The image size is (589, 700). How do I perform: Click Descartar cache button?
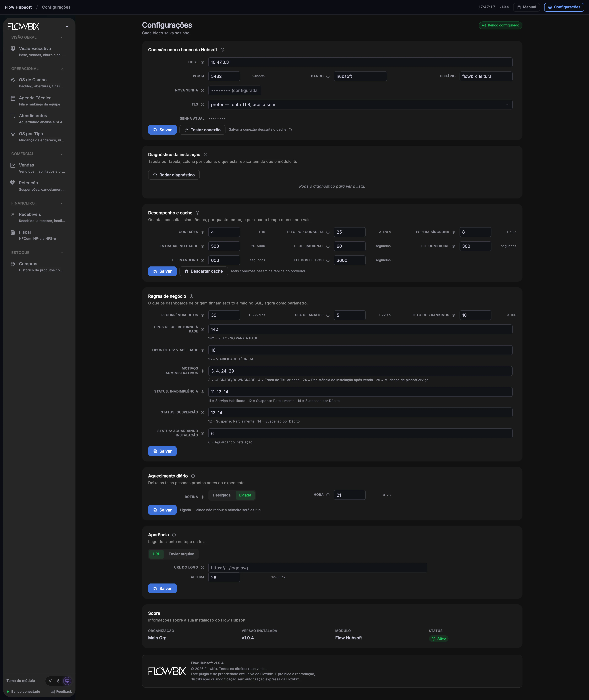[203, 271]
